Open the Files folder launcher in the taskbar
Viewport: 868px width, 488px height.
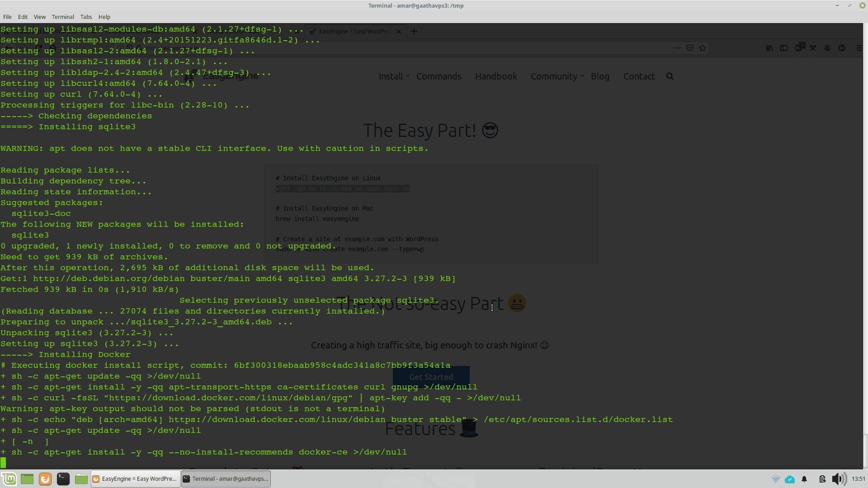click(x=81, y=479)
